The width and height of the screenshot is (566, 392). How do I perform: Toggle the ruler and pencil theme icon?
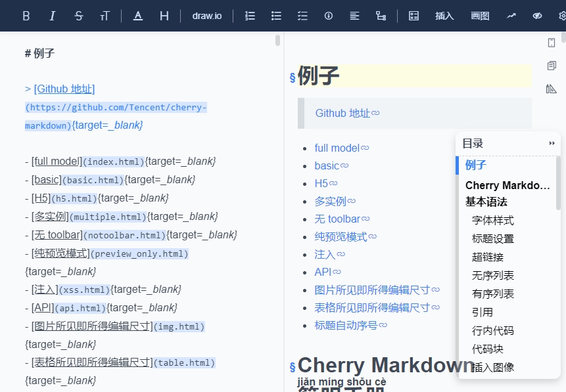click(x=552, y=89)
